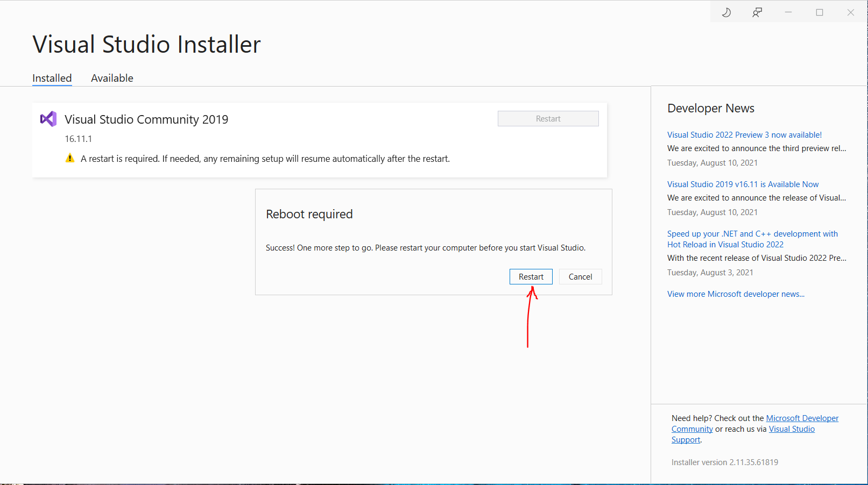Click 'With the recent release of Visual Studio 2022' text
Screen dimensions: 868x485
point(757,258)
